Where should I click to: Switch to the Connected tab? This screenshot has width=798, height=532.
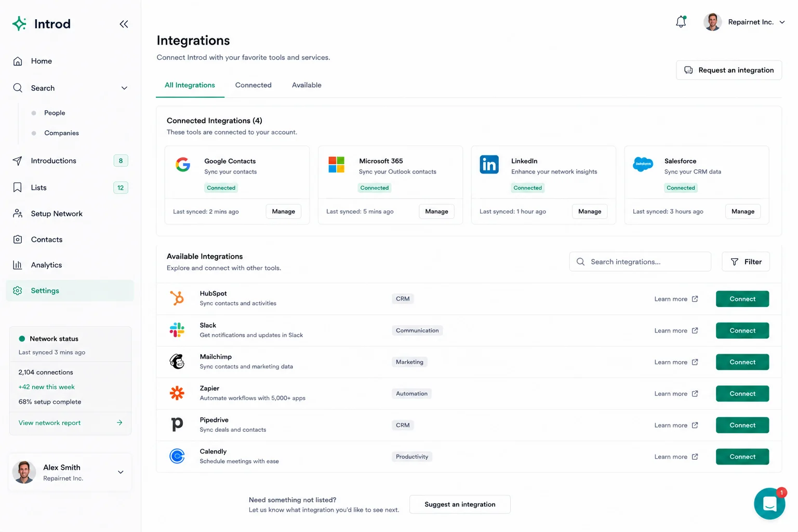[x=253, y=85]
